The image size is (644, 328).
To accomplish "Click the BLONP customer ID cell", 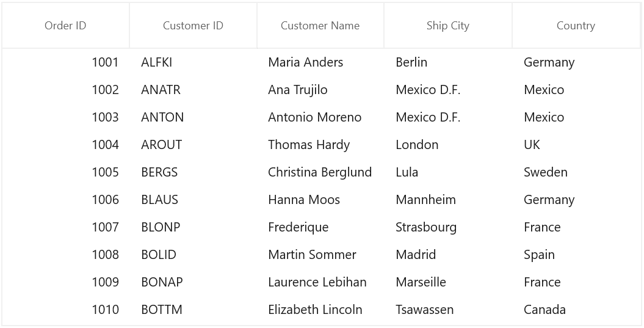I will (193, 227).
